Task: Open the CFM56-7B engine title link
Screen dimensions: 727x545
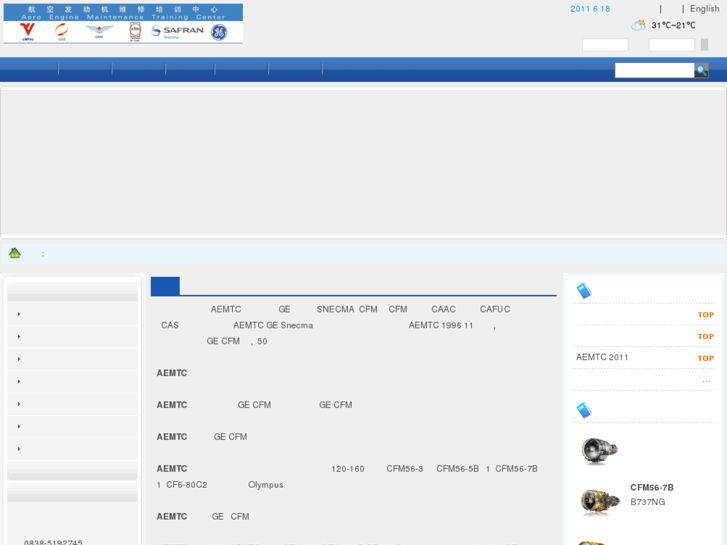Action: click(651, 487)
